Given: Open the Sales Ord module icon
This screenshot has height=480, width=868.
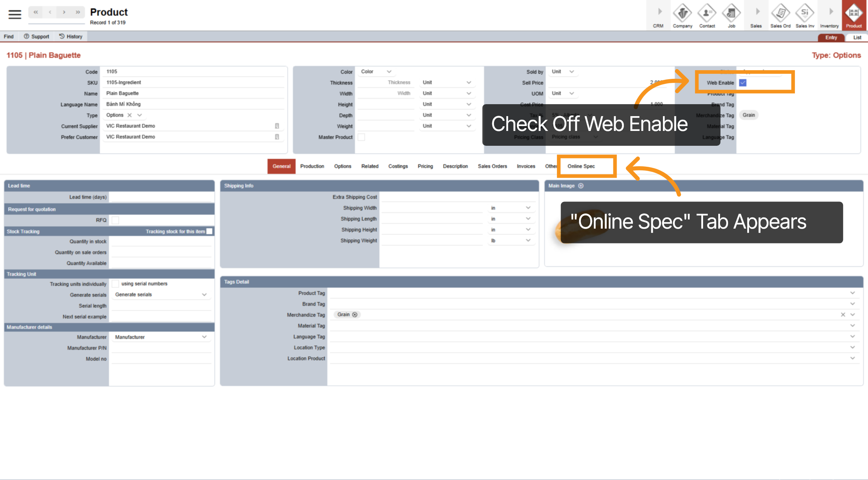Looking at the screenshot, I should coord(780,15).
